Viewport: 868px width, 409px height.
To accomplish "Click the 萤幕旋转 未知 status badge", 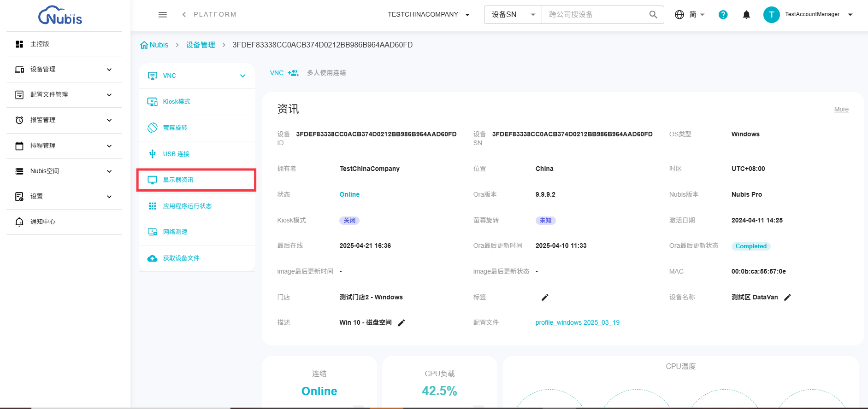I will 545,220.
